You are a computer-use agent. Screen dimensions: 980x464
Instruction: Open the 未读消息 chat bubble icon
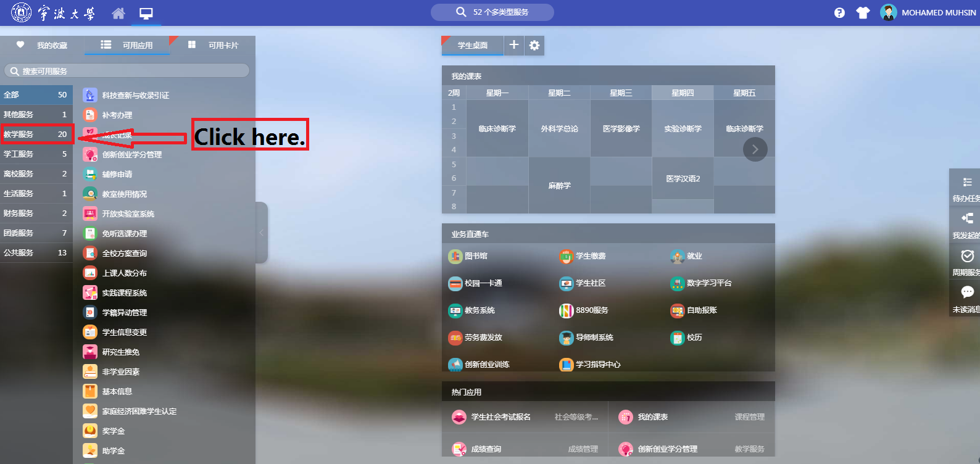pyautogui.click(x=967, y=292)
